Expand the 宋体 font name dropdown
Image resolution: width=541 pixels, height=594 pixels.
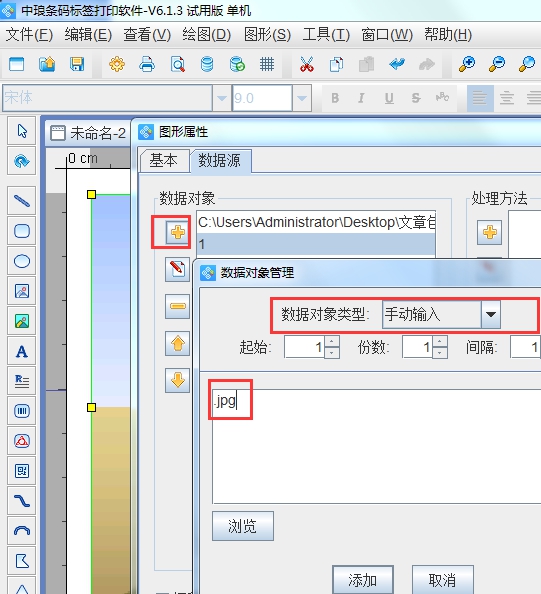click(x=222, y=98)
